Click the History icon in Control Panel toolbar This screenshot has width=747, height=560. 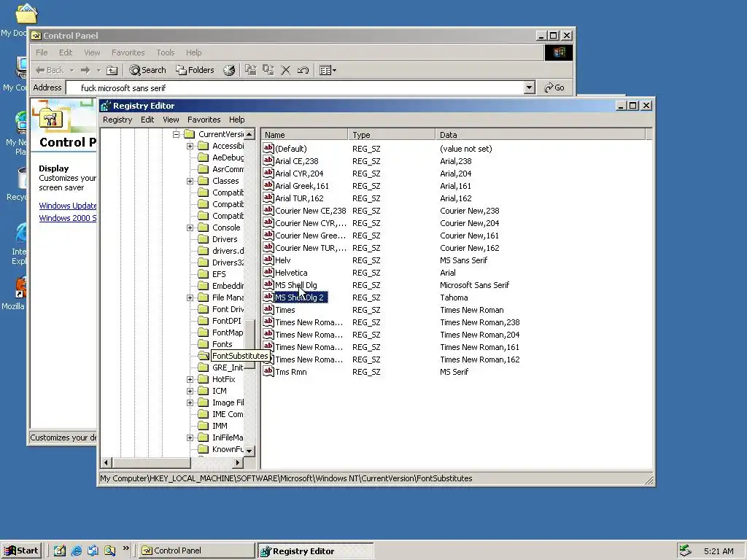pyautogui.click(x=229, y=70)
